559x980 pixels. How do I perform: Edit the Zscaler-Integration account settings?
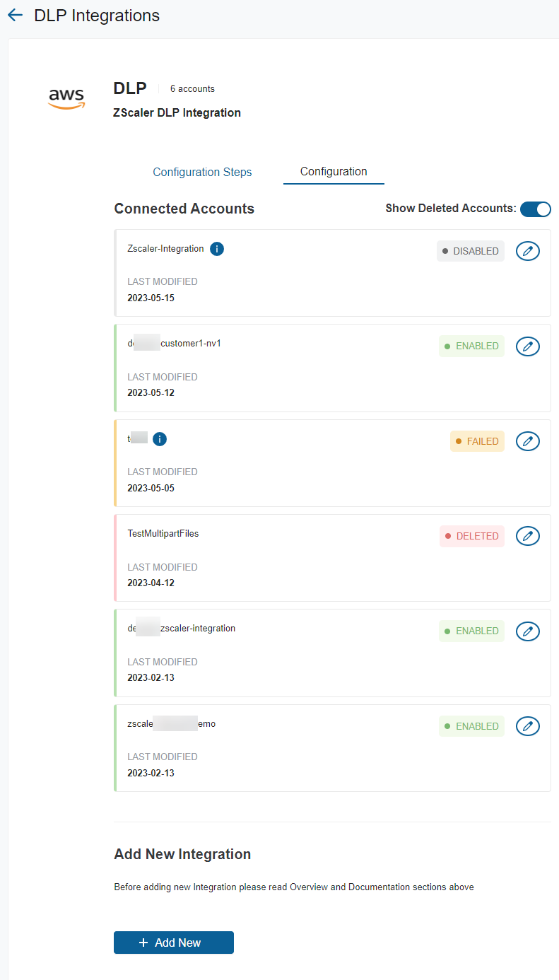pos(527,251)
